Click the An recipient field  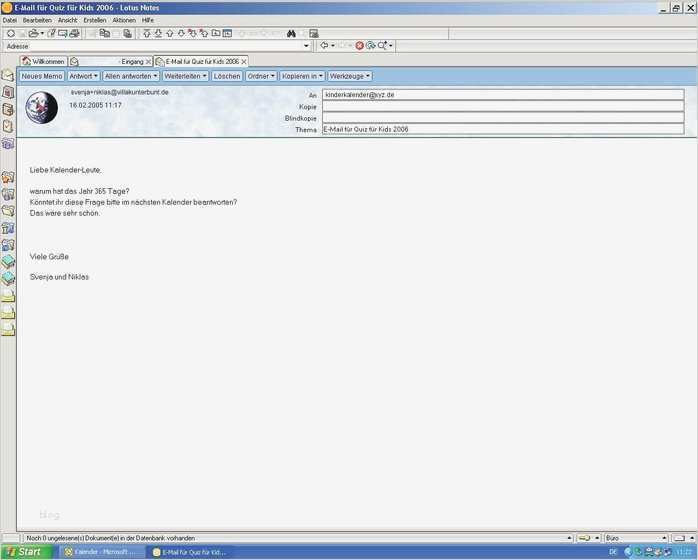click(x=503, y=95)
